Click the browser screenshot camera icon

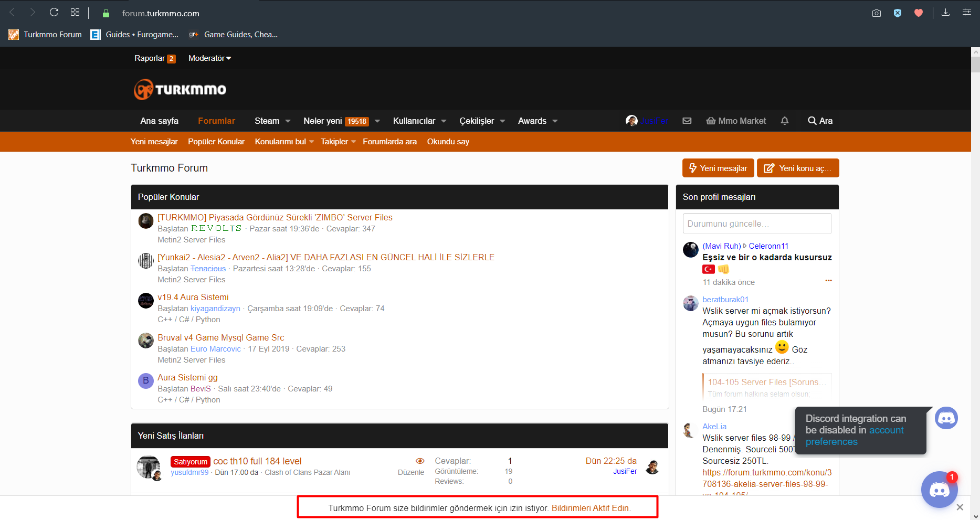(876, 13)
